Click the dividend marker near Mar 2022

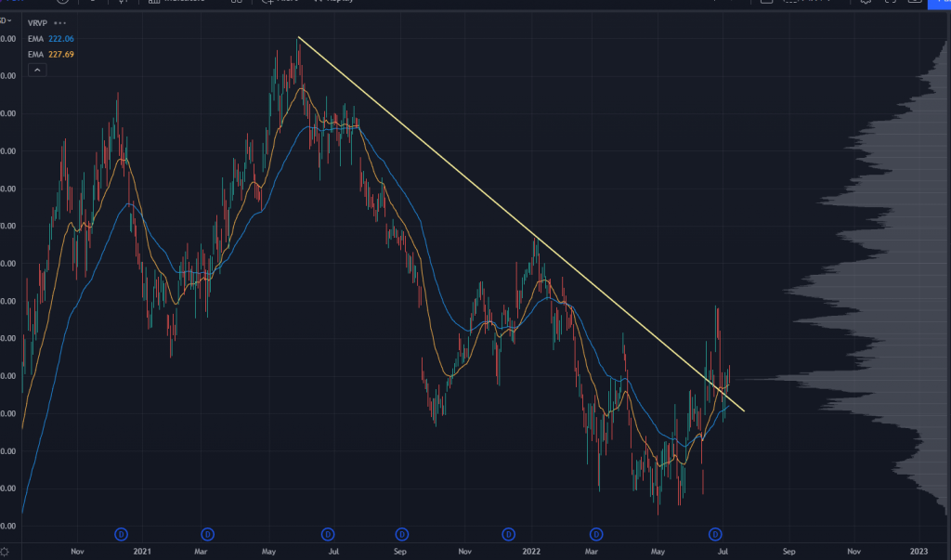click(x=596, y=535)
